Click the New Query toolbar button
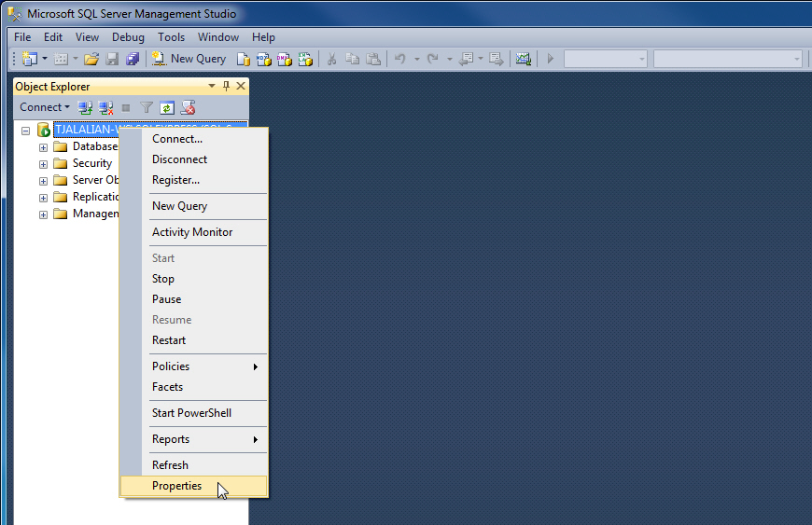This screenshot has width=812, height=525. point(189,59)
